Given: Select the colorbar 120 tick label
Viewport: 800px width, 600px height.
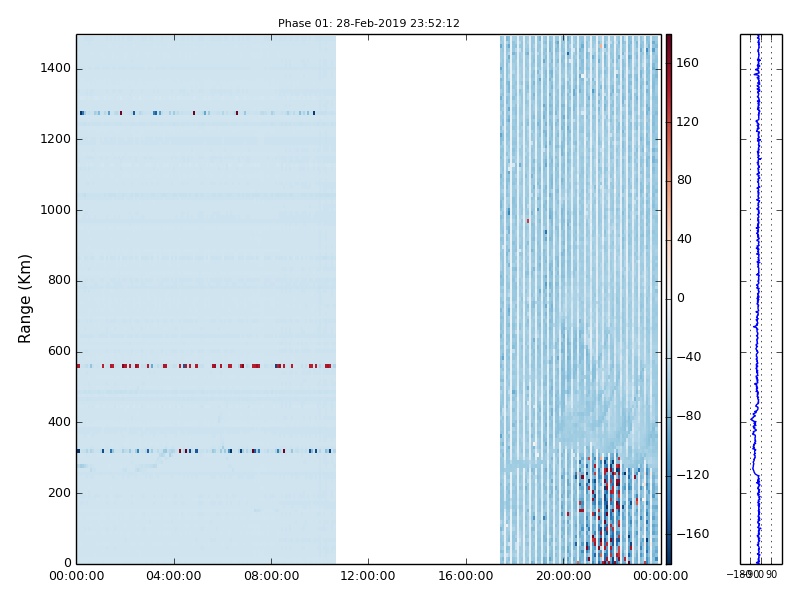Looking at the screenshot, I should tap(687, 122).
